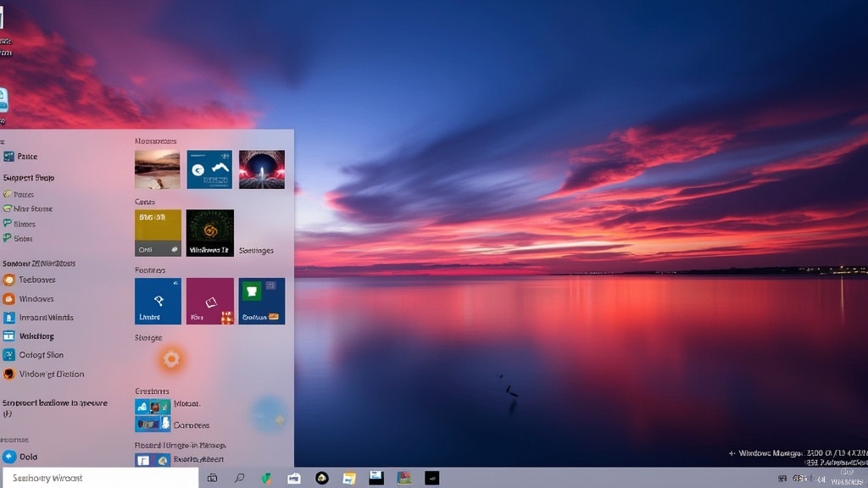Screen dimensions: 868x488
Task: Open 'Oologt Sion' with teal square icon
Action: pyautogui.click(x=33, y=355)
